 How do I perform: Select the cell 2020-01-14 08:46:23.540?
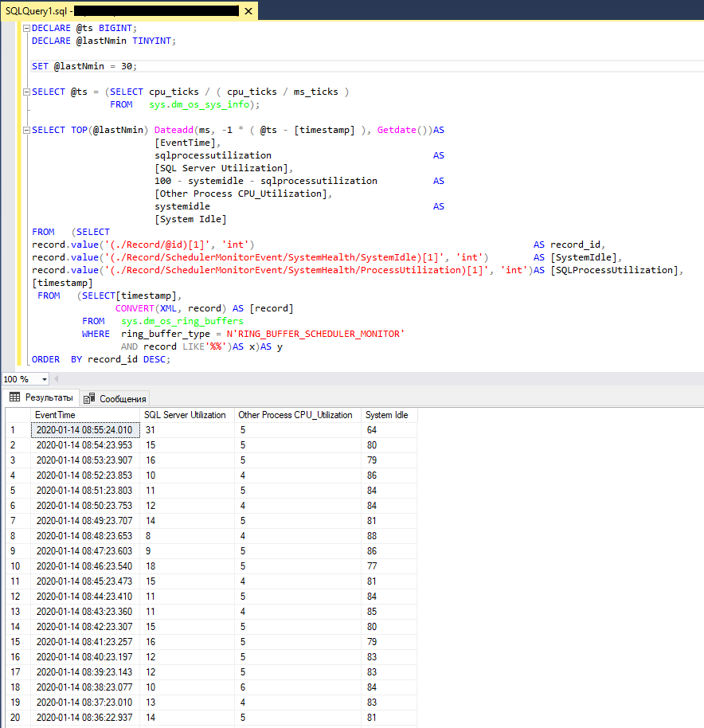85,566
